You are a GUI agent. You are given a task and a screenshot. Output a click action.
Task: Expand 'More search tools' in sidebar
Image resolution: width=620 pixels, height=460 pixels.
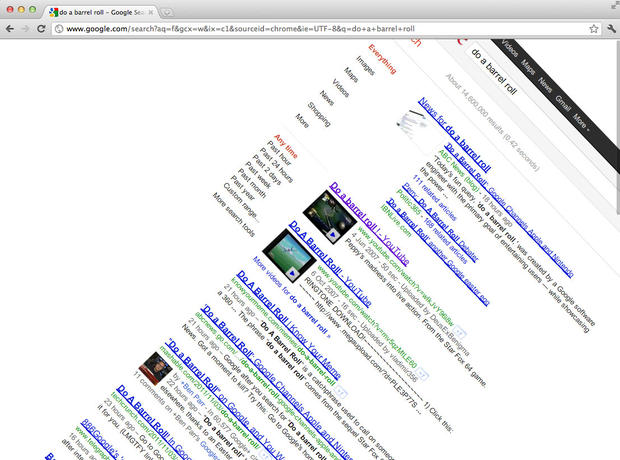point(234,215)
